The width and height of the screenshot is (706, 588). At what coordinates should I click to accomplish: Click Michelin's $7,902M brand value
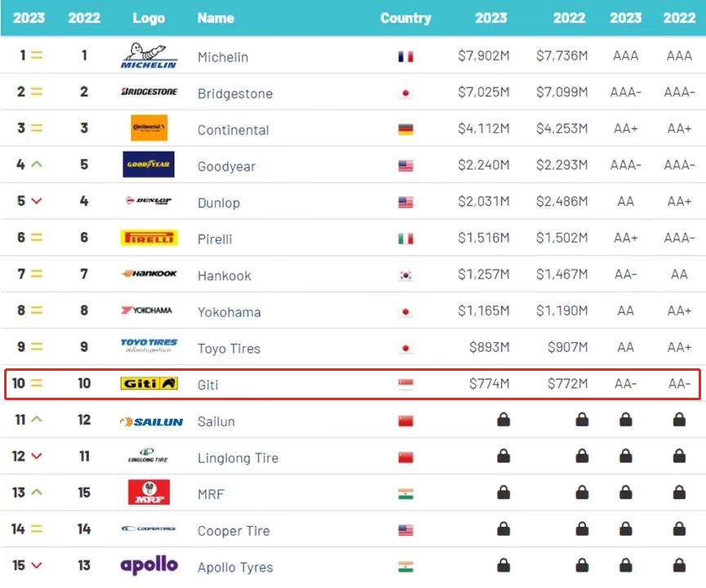(484, 56)
